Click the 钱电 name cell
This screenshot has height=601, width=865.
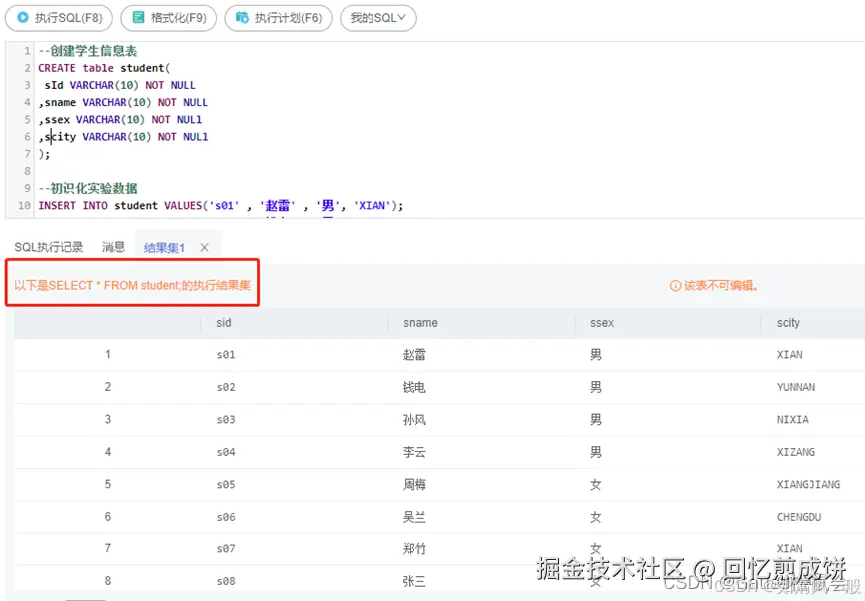414,387
